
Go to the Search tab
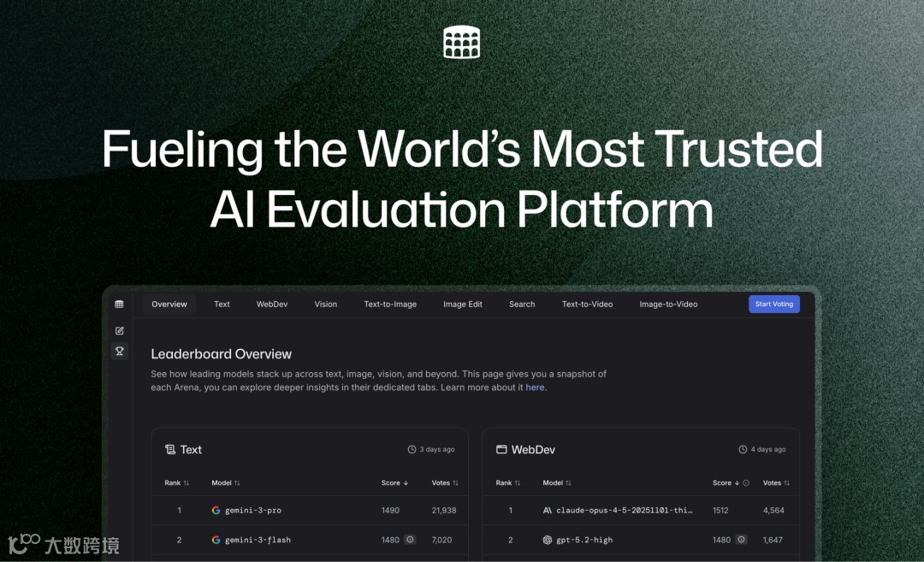click(522, 304)
